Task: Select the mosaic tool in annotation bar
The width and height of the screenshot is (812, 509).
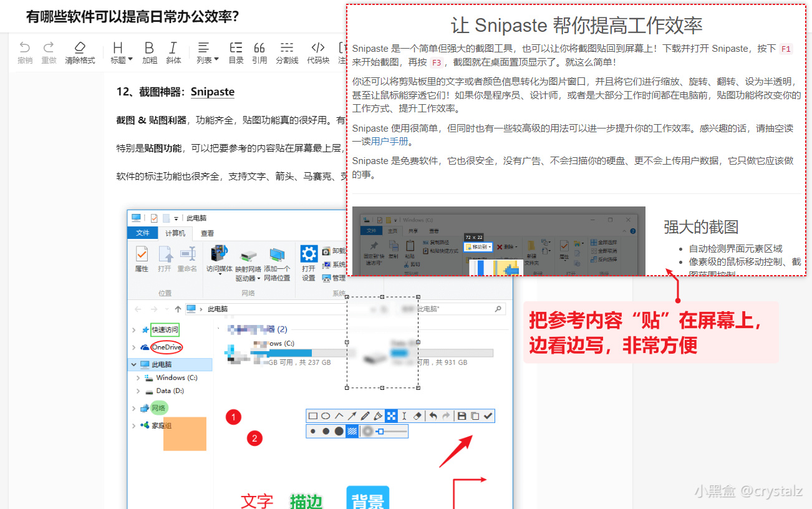Action: coord(392,415)
